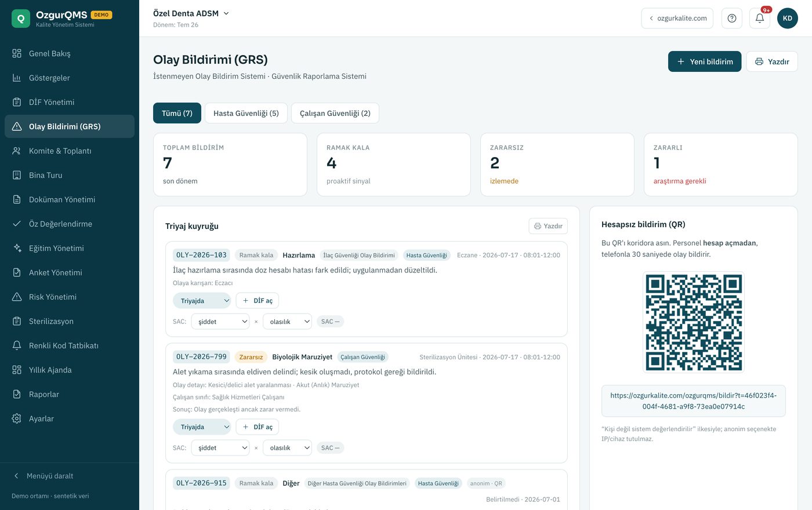Go to Göstergeler chart icon
This screenshot has width=812, height=510.
coord(70,78)
